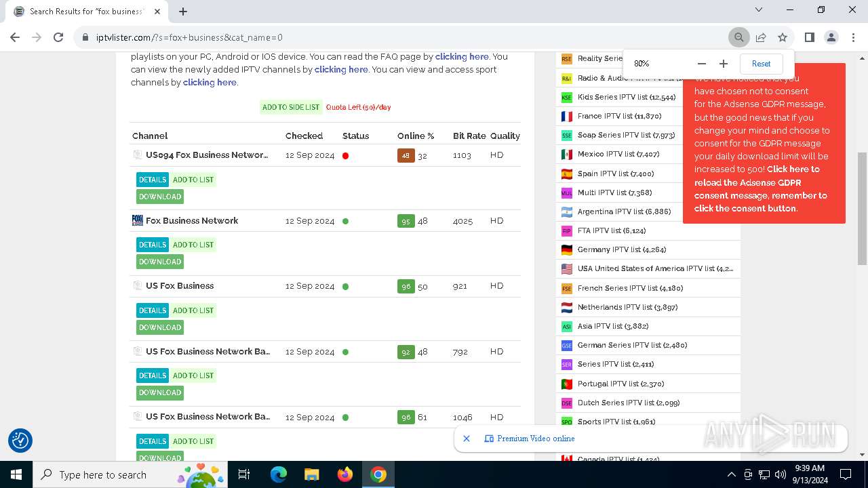Download the US094 Fox Business Network playlist
Image resolution: width=868 pixels, height=488 pixels.
tap(160, 197)
